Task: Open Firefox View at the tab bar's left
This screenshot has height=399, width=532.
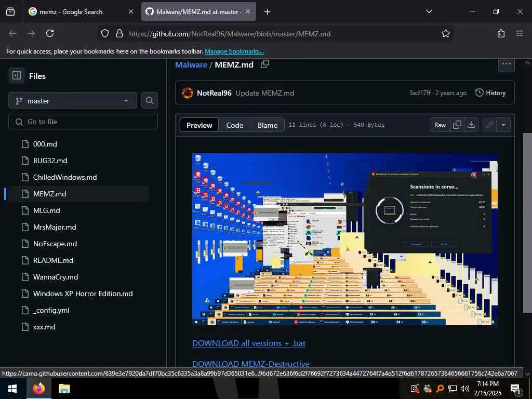Action: pyautogui.click(x=10, y=11)
